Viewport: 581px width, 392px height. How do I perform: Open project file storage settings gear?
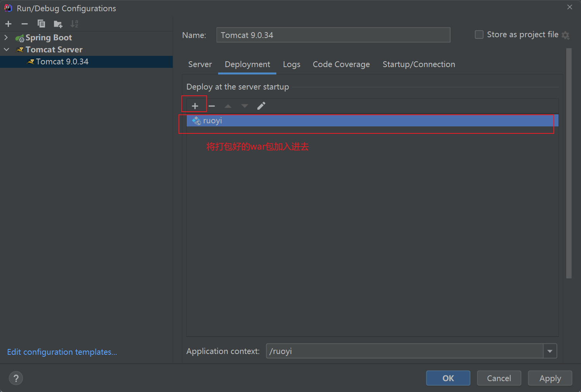(565, 35)
